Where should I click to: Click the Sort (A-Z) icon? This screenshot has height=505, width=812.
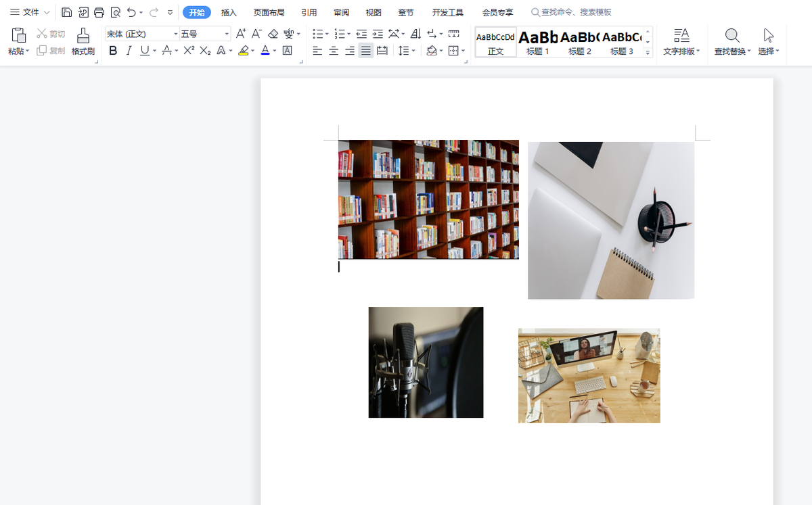coord(416,34)
